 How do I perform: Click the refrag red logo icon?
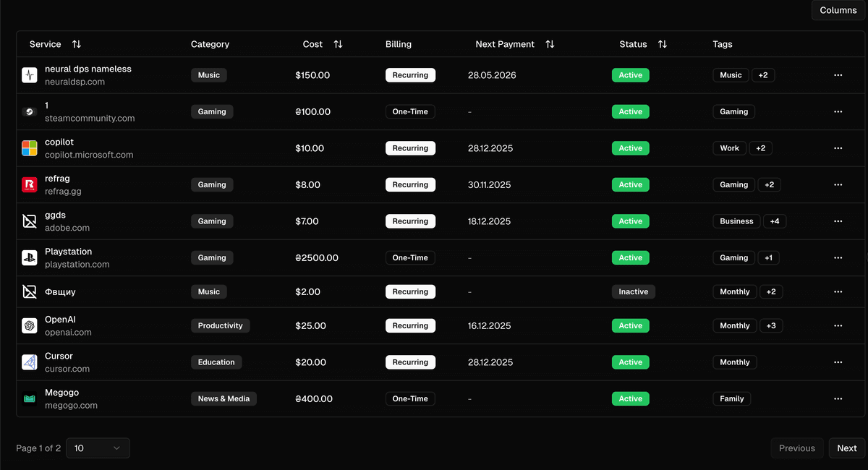(29, 185)
